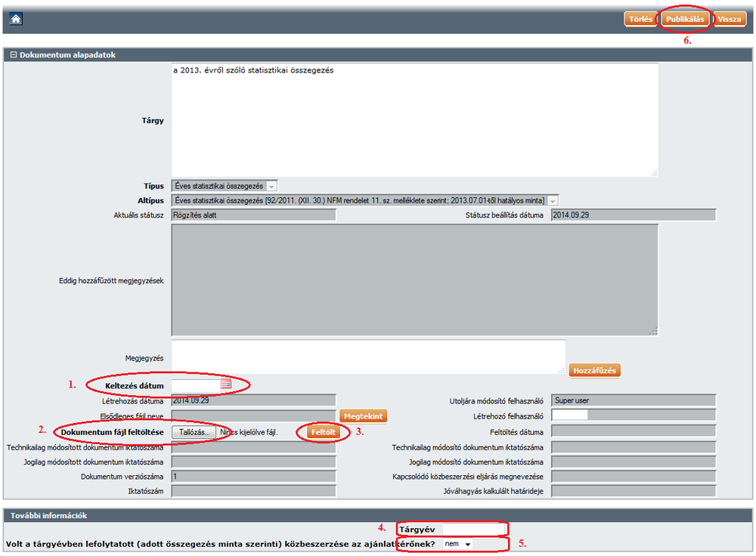Focus the Tárgyév input field
Viewport: 756px width, 556px height.
(473, 530)
